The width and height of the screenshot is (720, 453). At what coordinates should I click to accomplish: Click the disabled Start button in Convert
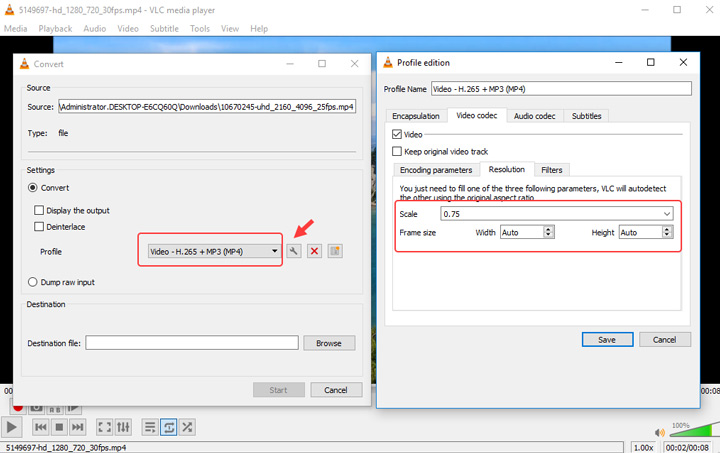click(x=278, y=390)
